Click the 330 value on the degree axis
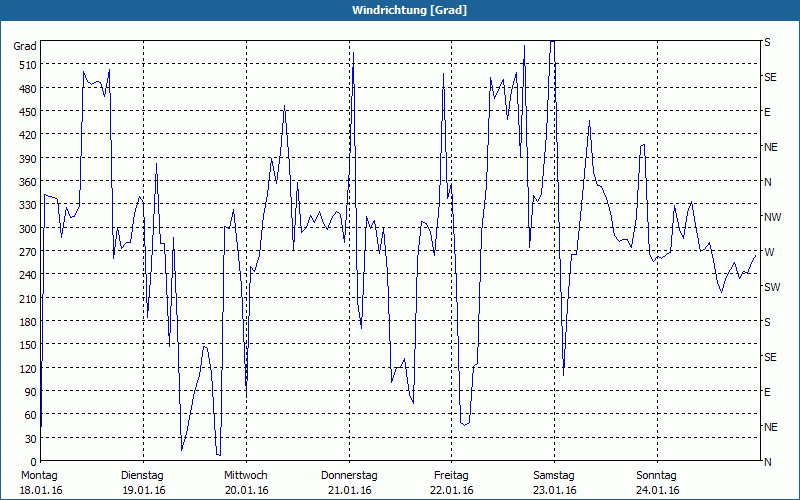 (x=27, y=205)
